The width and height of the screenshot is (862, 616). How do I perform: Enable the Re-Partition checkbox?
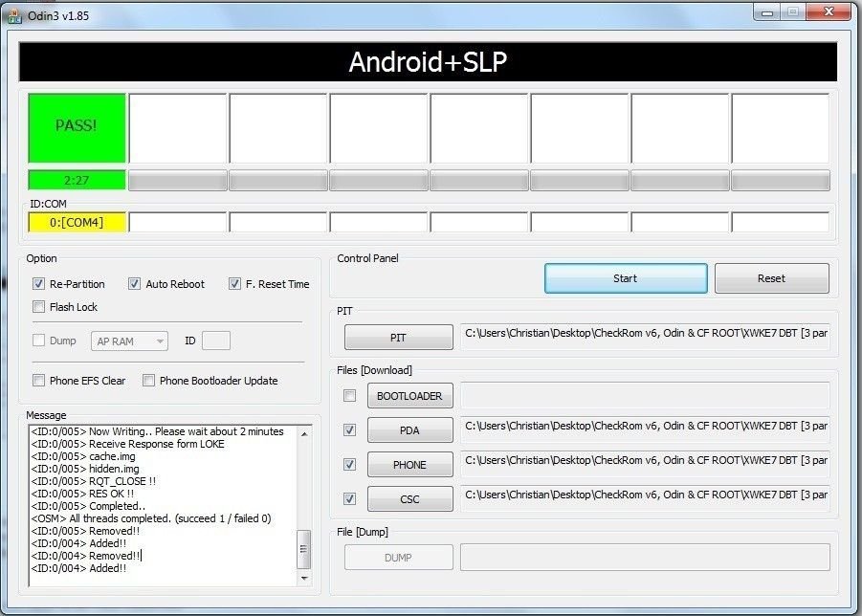coord(38,284)
